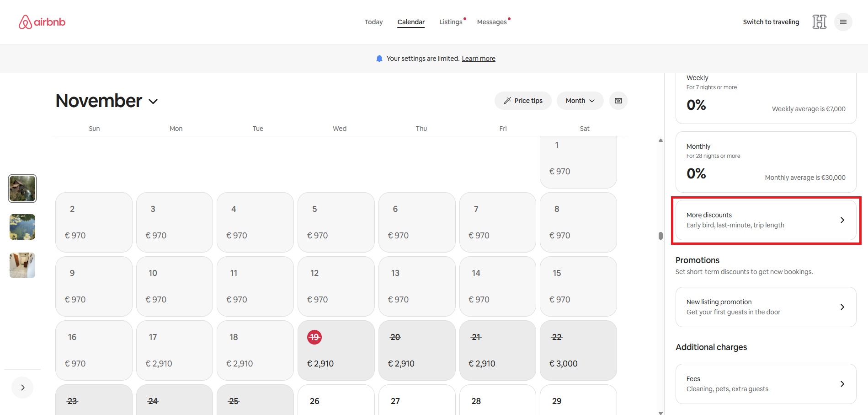Select the lake flowers listing thumbnail
Screen dimensions: 868x415
coord(22,227)
